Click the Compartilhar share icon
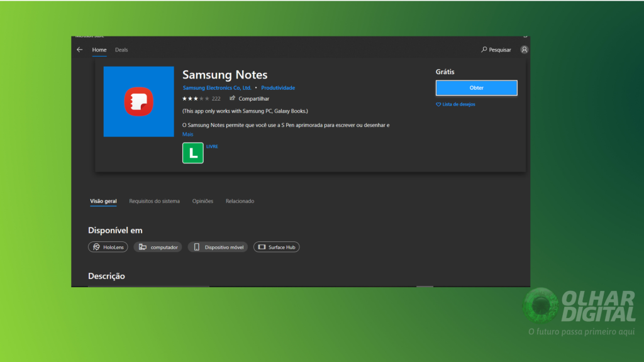The height and width of the screenshot is (362, 644). pyautogui.click(x=233, y=99)
